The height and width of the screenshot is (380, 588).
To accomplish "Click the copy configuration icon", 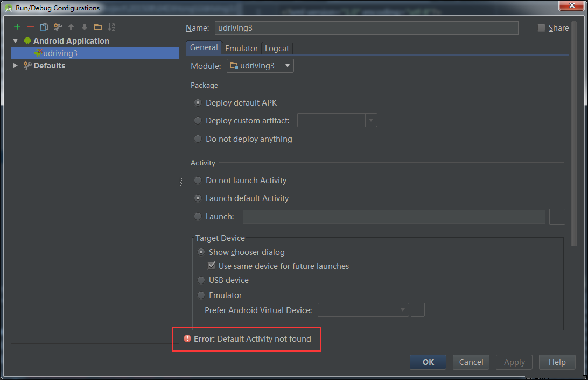I will pyautogui.click(x=44, y=27).
